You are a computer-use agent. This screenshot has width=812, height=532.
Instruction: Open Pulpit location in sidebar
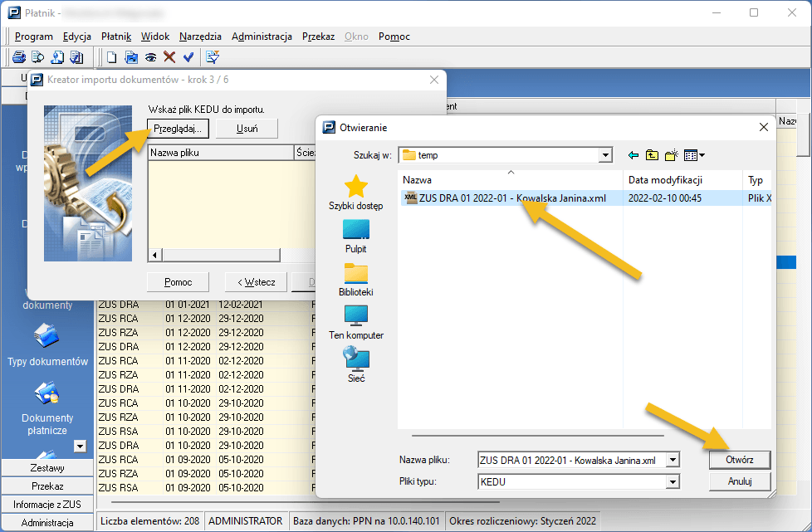coord(355,236)
